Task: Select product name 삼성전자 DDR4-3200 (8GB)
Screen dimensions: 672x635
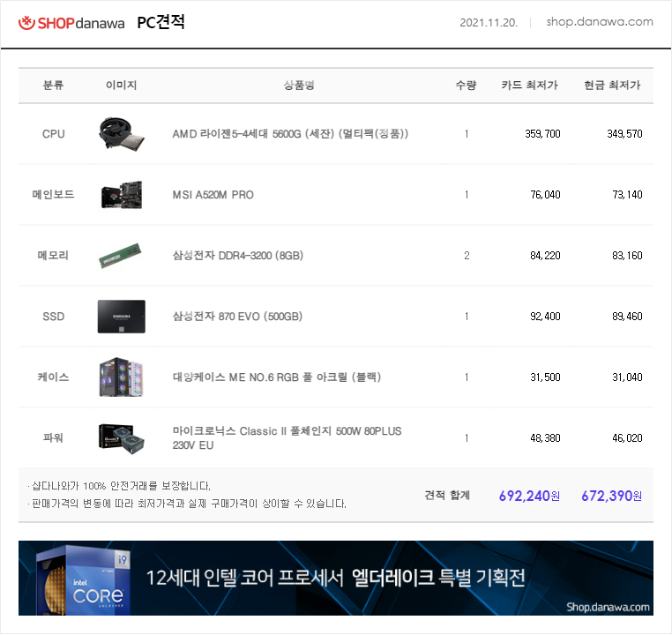Action: pyautogui.click(x=238, y=256)
